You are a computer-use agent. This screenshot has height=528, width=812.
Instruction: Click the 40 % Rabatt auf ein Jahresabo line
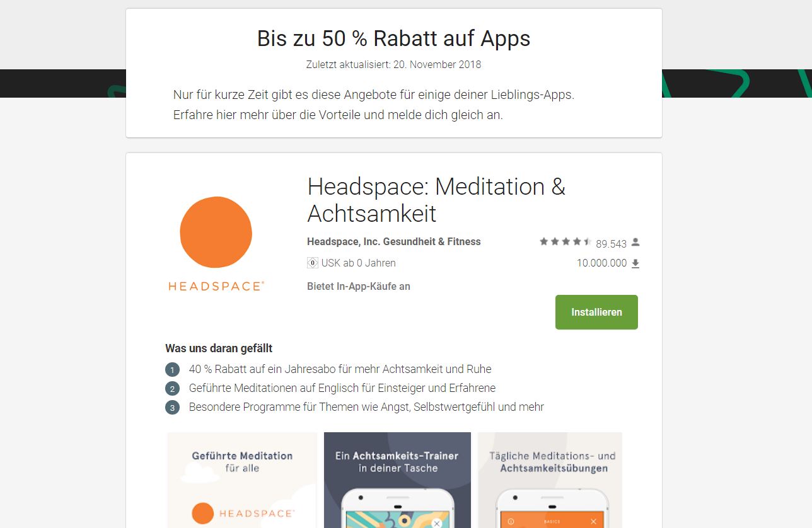(x=340, y=369)
